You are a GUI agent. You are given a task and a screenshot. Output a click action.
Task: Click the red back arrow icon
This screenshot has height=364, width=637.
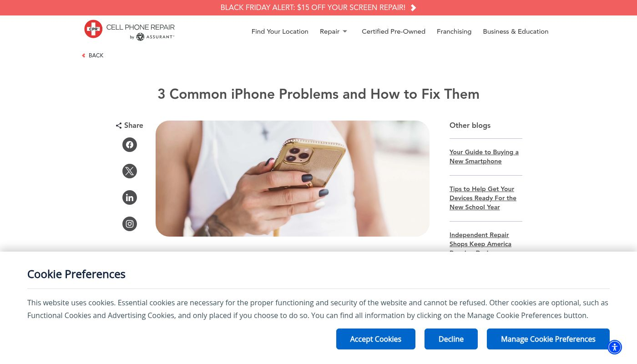tap(84, 56)
